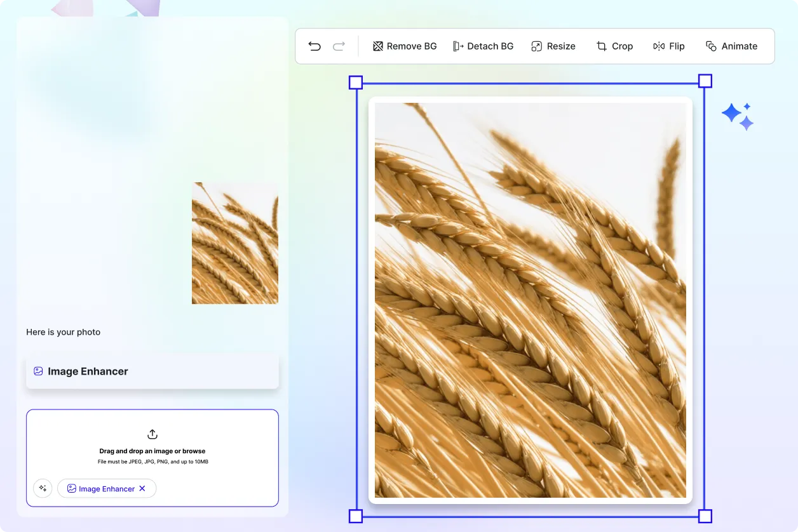
Task: Click the upload arrow icon
Action: click(x=152, y=434)
